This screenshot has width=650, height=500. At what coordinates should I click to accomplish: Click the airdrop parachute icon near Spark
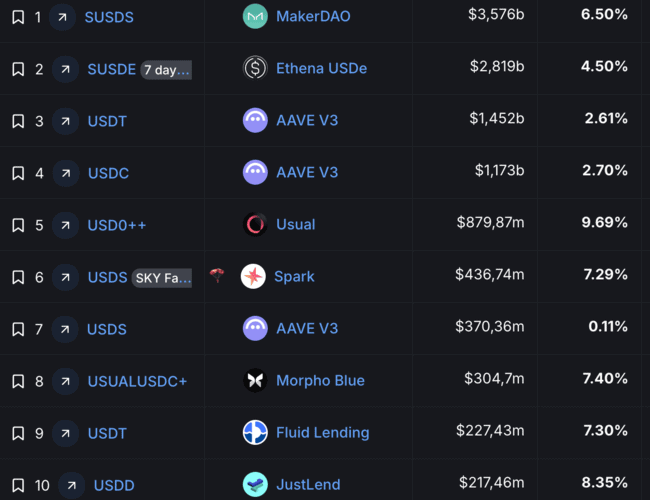[x=217, y=275]
